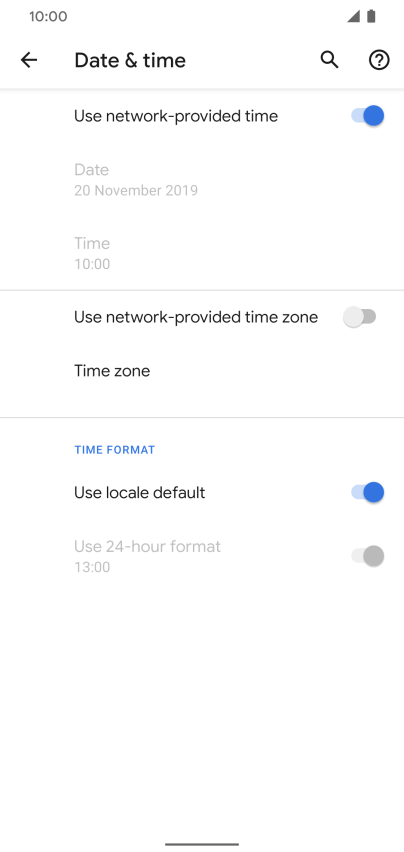The image size is (404, 852).
Task: Tap the TIME FORMAT section header
Action: coord(115,450)
